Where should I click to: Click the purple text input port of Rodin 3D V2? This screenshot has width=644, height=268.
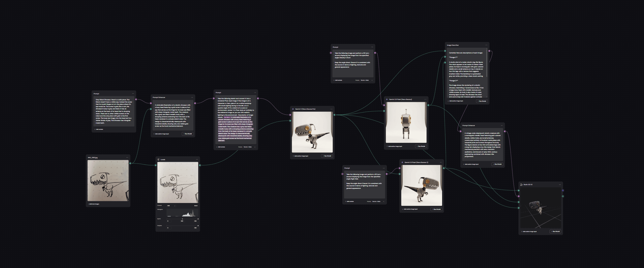click(519, 196)
